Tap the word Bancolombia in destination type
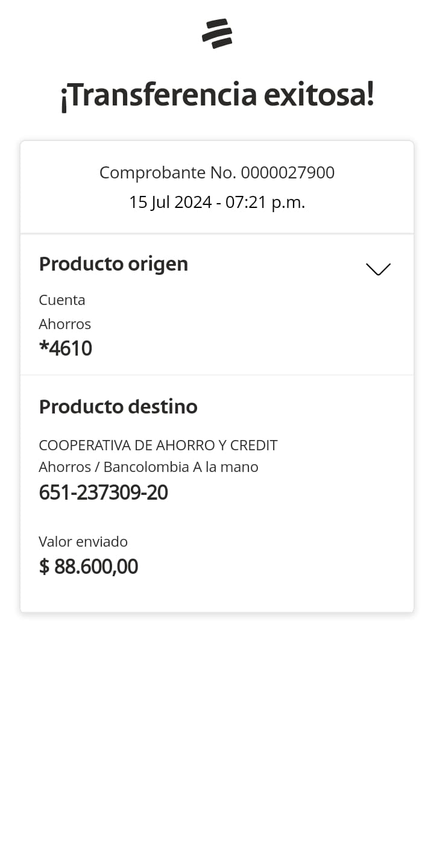 pos(146,467)
